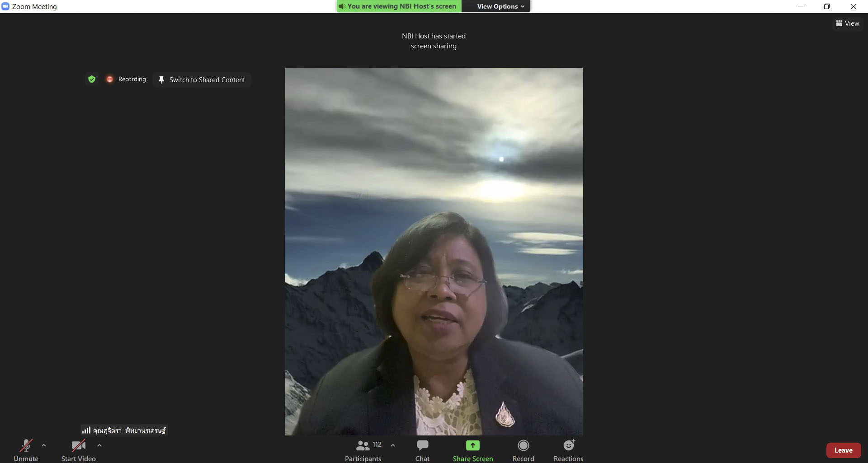Click the 'You are viewing NBI Host's screen' banner
The image size is (868, 463).
[x=399, y=6]
